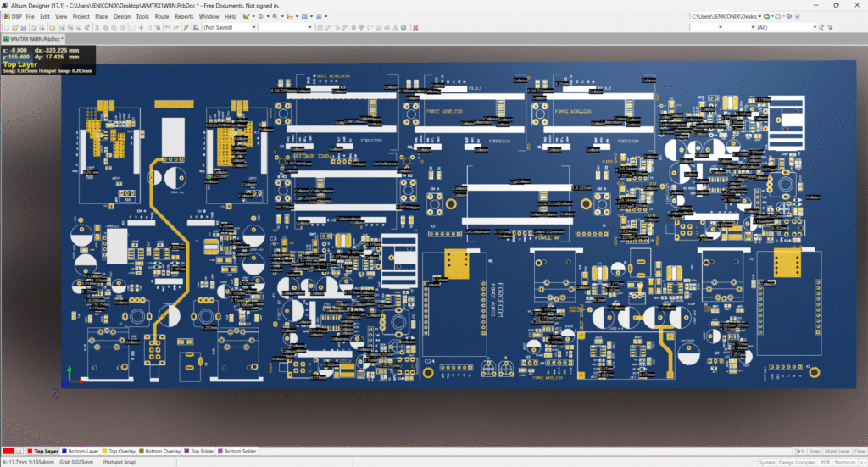Viewport: 868px width, 467px height.
Task: Toggle the Bottom Solder layer tab
Action: coord(240,452)
